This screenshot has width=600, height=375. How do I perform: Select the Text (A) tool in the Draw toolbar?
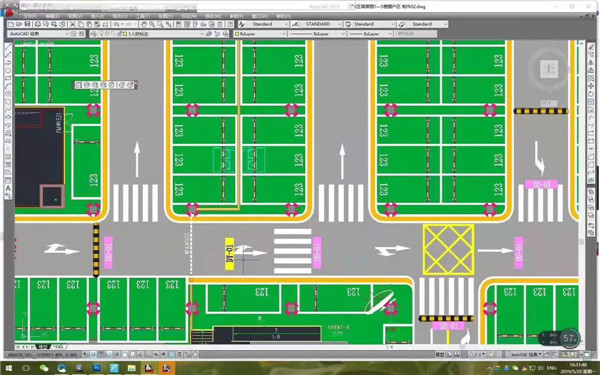pyautogui.click(x=8, y=188)
